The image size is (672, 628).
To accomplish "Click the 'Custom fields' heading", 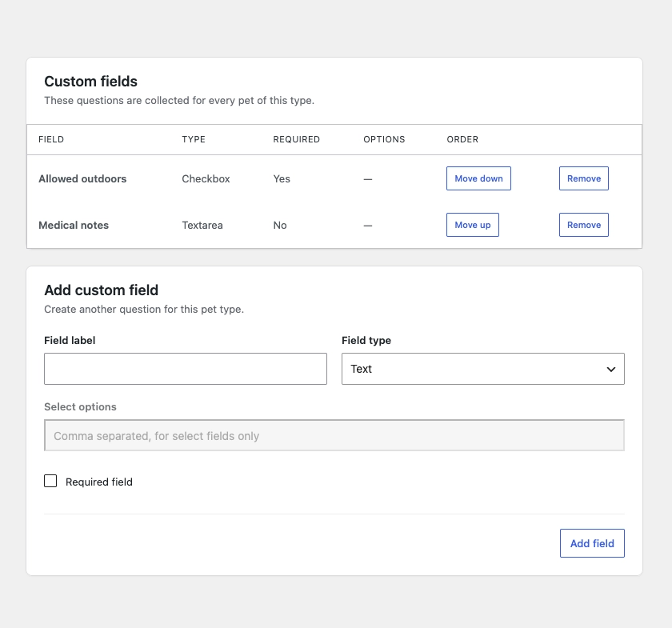I will 91,82.
